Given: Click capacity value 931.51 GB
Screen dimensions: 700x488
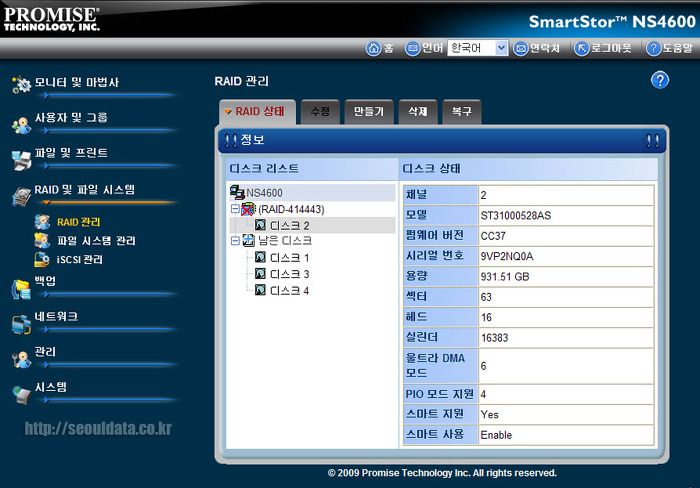Looking at the screenshot, I should (x=505, y=277).
